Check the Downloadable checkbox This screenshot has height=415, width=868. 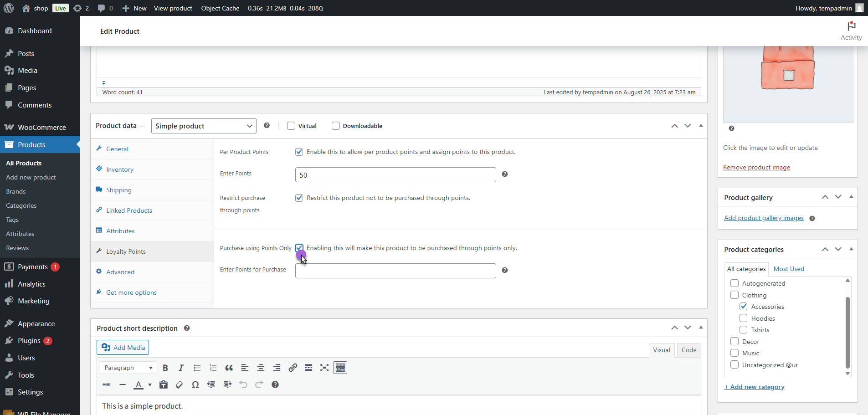336,126
